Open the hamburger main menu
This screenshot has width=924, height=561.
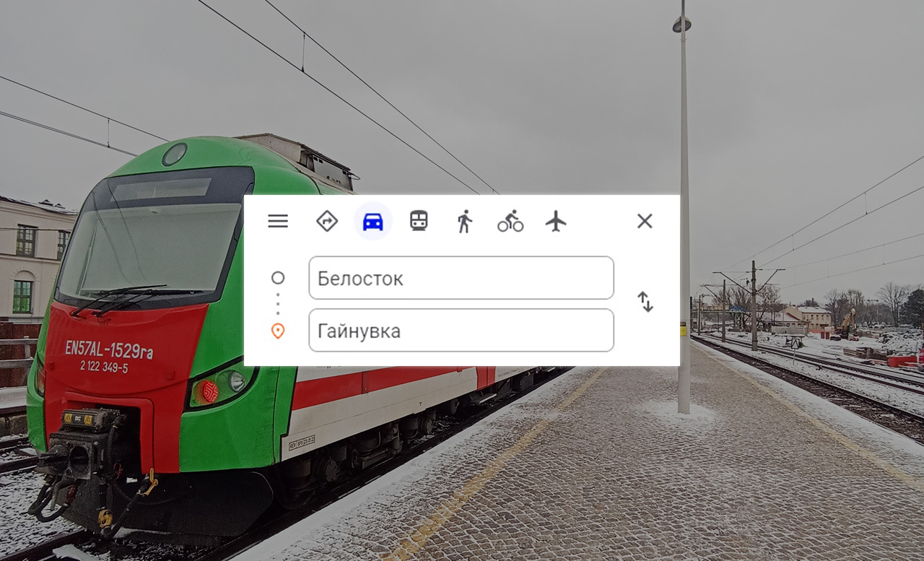click(x=278, y=221)
